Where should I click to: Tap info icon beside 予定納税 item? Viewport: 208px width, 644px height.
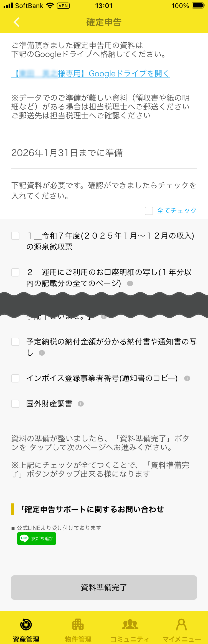point(42,353)
